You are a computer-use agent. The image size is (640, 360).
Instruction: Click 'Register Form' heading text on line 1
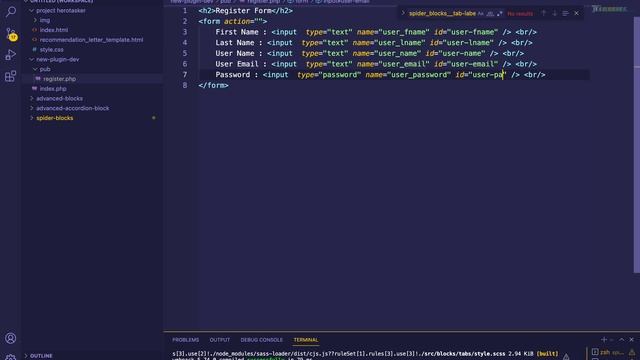coord(243,11)
